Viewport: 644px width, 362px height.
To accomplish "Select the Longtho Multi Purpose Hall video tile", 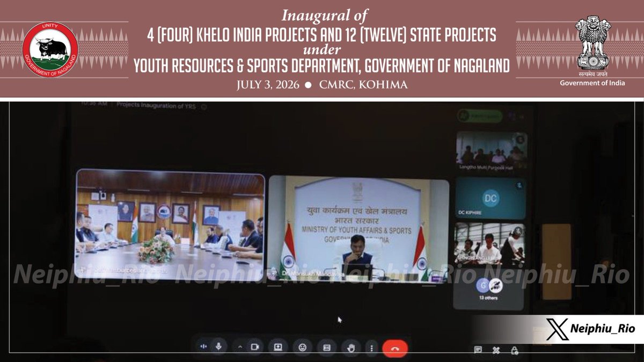I will (491, 150).
